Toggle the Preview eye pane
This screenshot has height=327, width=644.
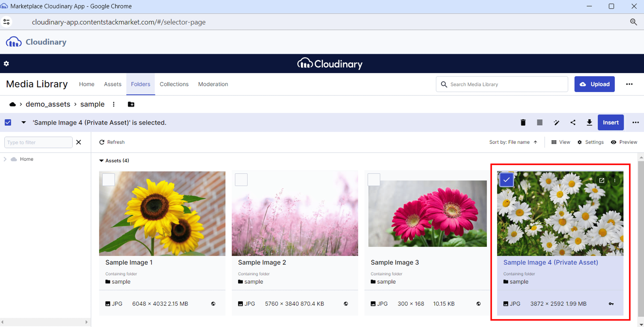coord(624,142)
